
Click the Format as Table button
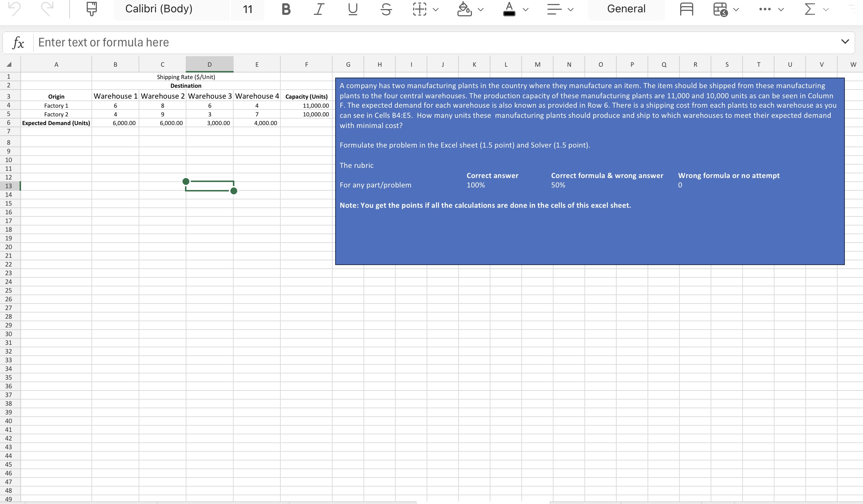pos(720,9)
